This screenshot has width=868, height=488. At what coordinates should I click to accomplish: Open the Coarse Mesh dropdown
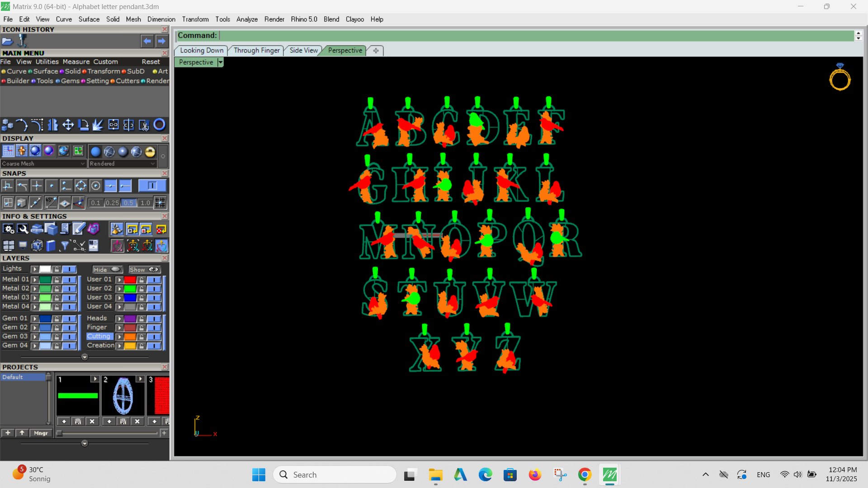[x=43, y=164]
